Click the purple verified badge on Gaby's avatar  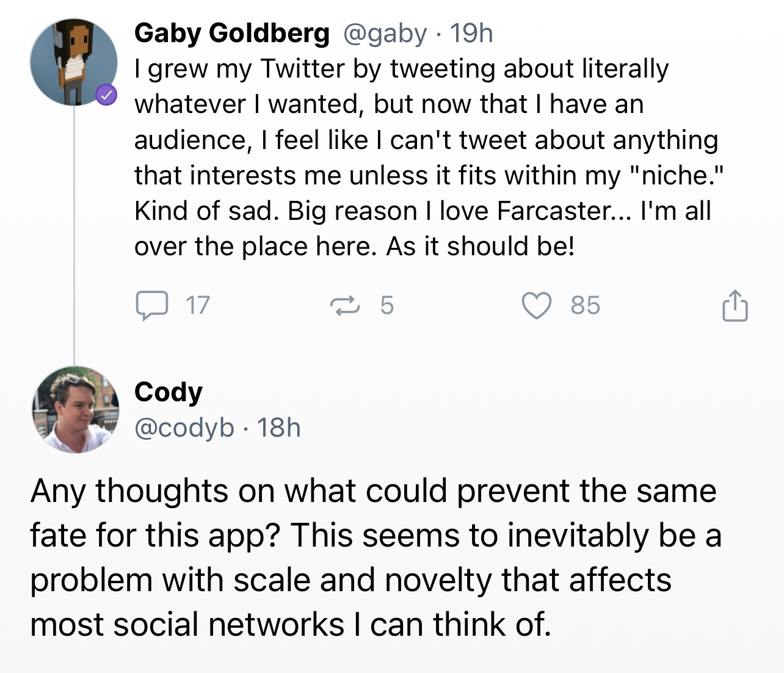[x=106, y=95]
